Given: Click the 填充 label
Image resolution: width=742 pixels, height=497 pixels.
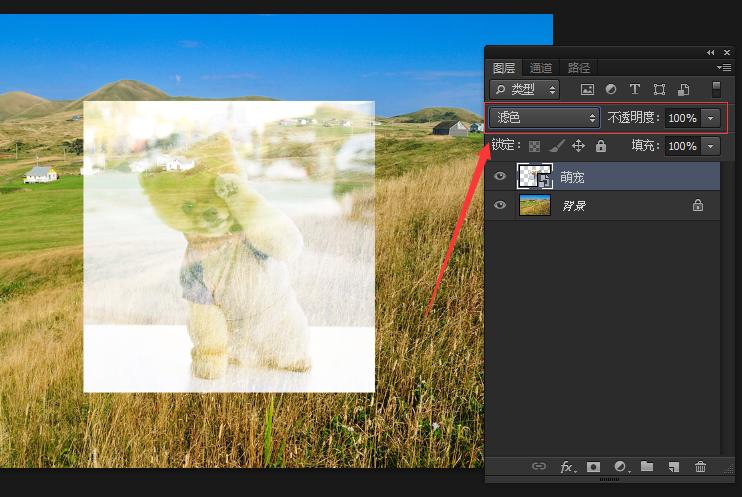Looking at the screenshot, I should pos(645,145).
